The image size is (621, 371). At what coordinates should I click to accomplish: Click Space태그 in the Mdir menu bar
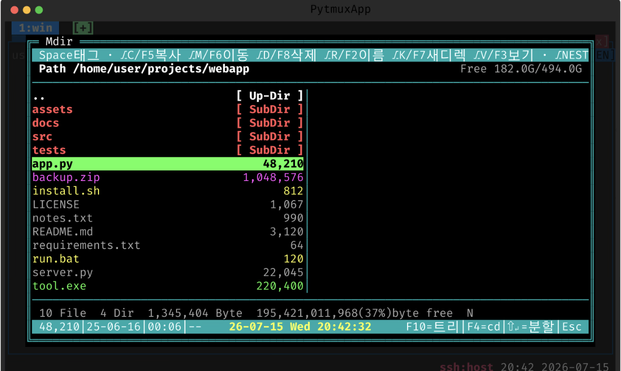pyautogui.click(x=69, y=55)
